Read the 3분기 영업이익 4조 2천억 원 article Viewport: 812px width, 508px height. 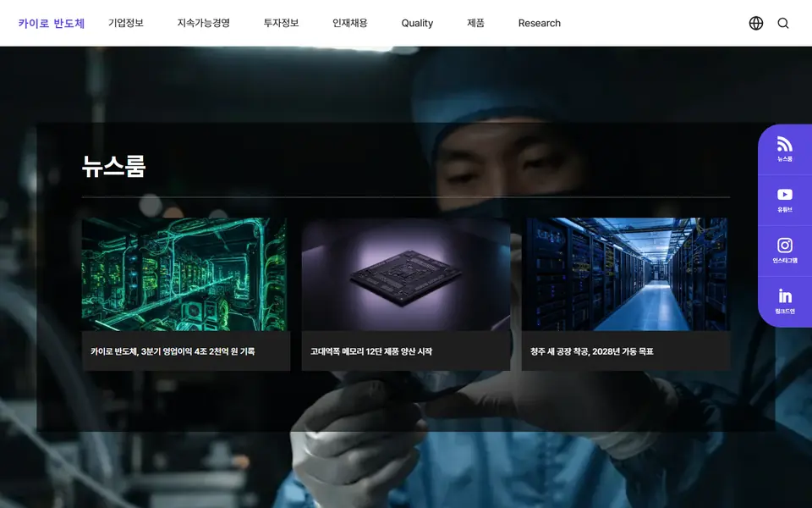pyautogui.click(x=173, y=351)
